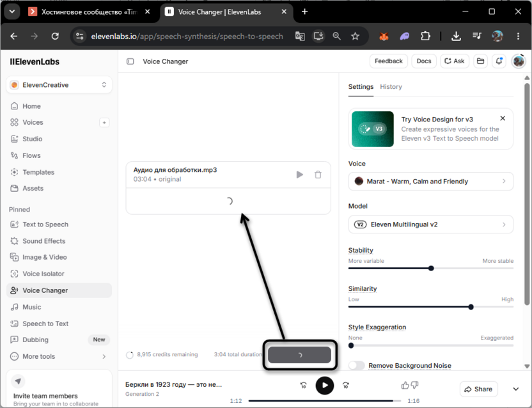This screenshot has width=532, height=408.
Task: Add a new voice with plus icon
Action: pyautogui.click(x=104, y=123)
